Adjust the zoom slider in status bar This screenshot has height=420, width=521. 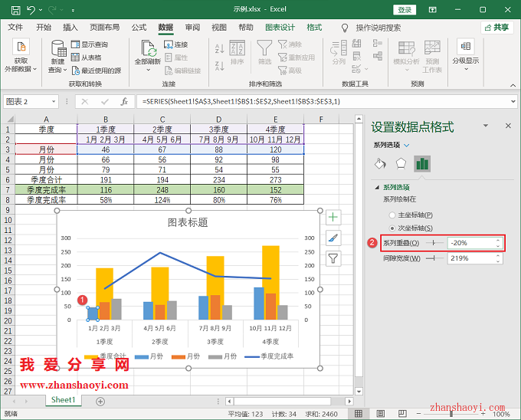pos(451,414)
